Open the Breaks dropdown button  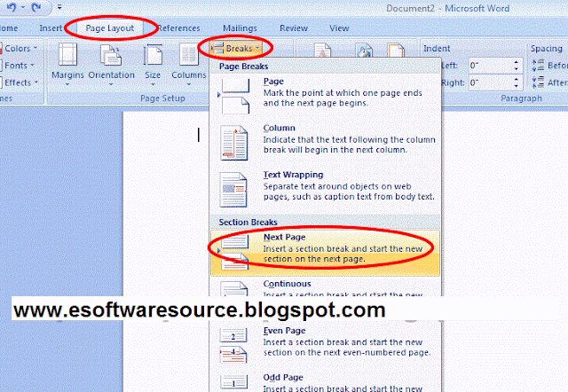point(236,48)
